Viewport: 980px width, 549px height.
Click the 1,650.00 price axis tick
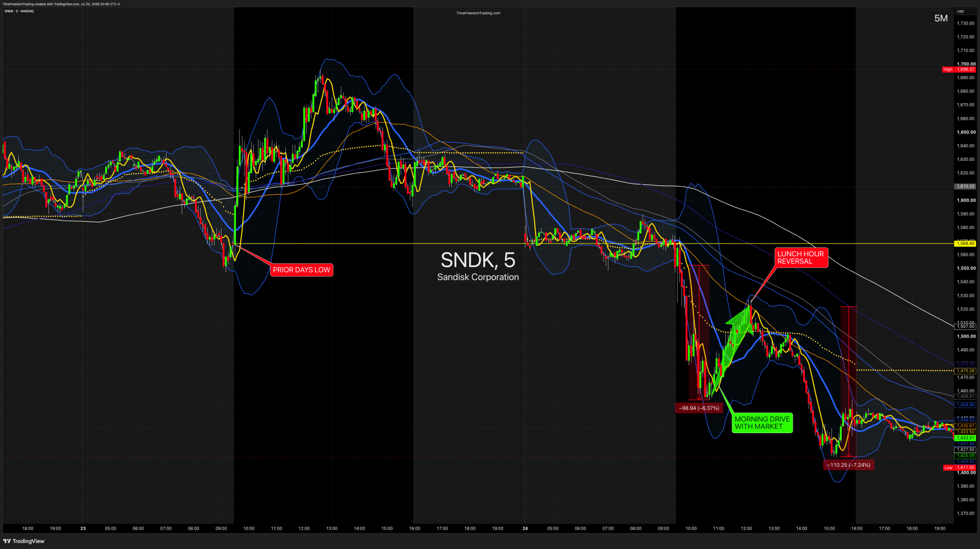coord(966,132)
